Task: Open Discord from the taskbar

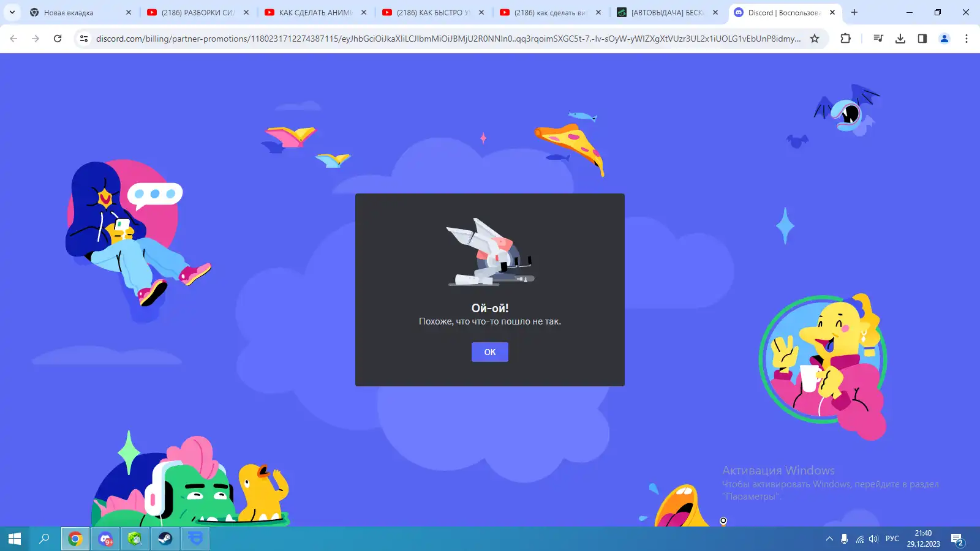Action: pos(105,539)
